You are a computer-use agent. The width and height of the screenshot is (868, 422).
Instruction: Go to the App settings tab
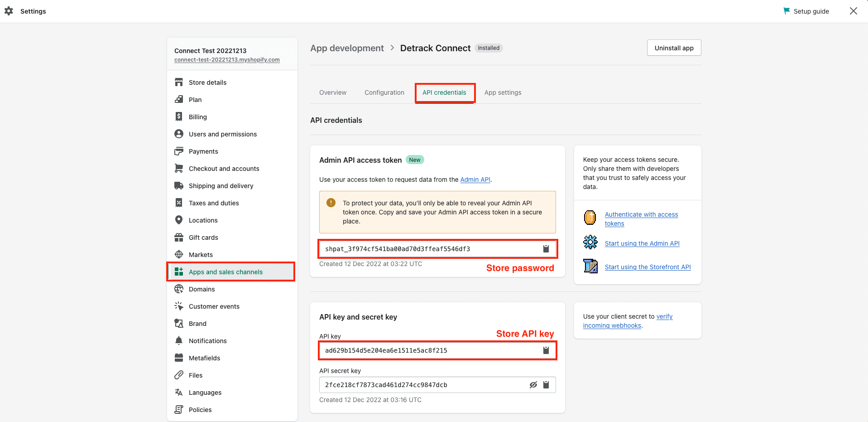click(503, 92)
